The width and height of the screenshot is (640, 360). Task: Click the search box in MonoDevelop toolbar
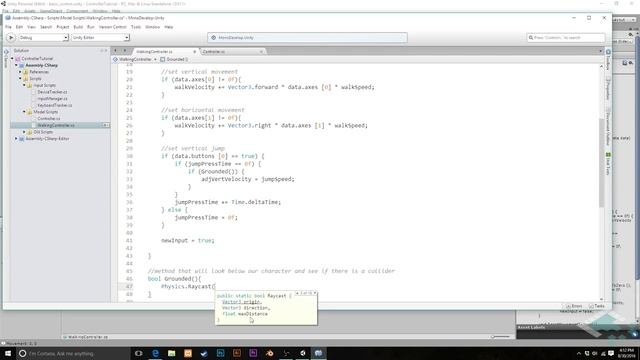point(566,38)
